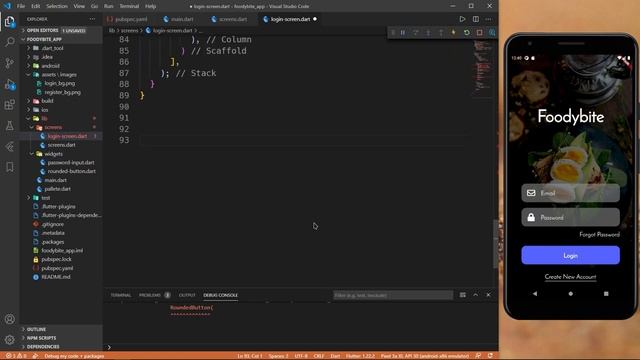Open the View menu

click(79, 6)
